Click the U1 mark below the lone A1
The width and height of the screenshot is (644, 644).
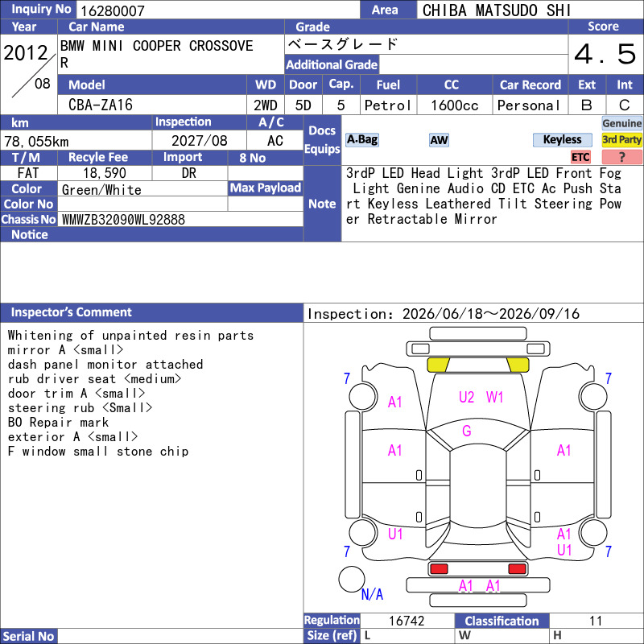click(564, 550)
